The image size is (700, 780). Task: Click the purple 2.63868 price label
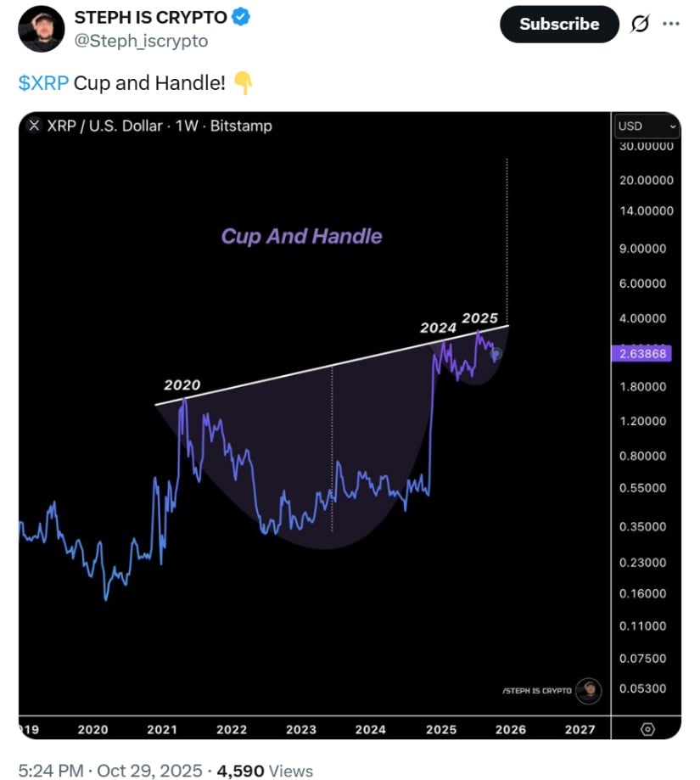(644, 352)
